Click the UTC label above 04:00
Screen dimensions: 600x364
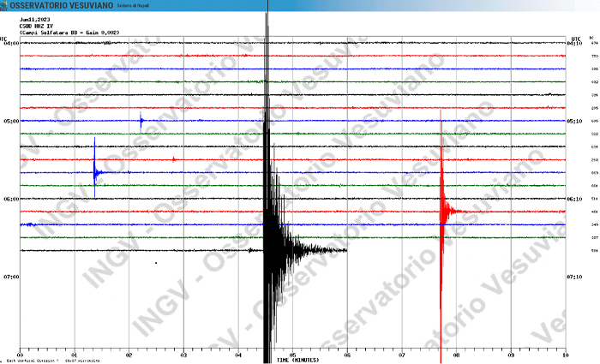click(3, 39)
